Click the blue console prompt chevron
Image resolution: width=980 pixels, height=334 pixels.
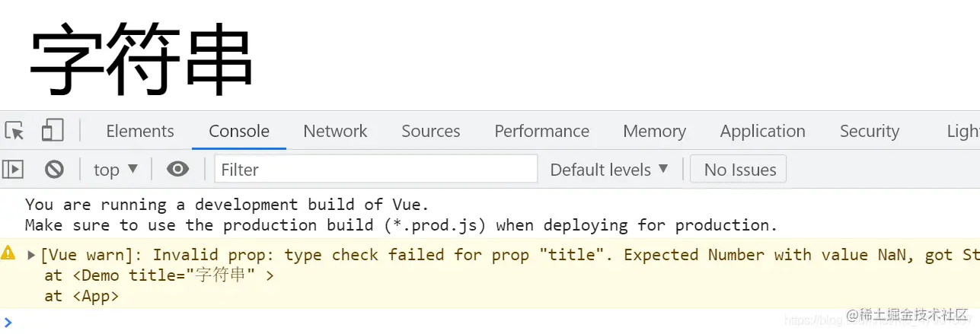tap(8, 322)
